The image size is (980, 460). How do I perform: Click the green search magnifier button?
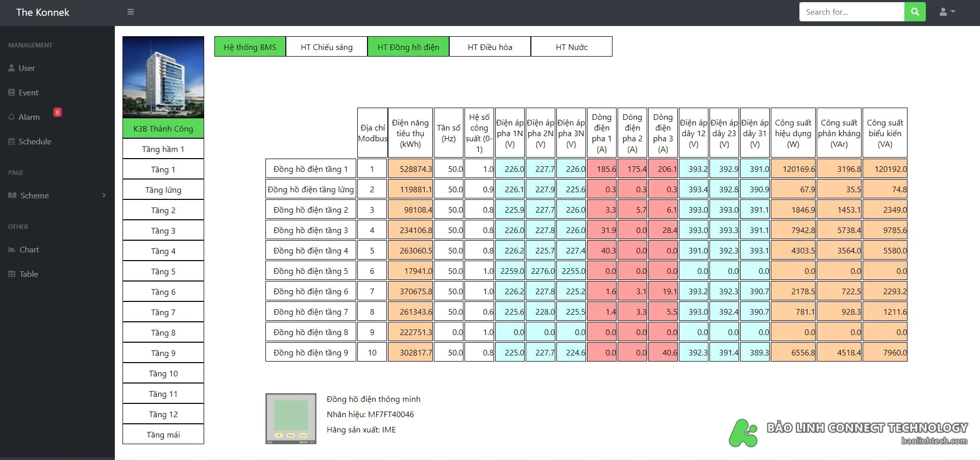click(x=915, y=12)
